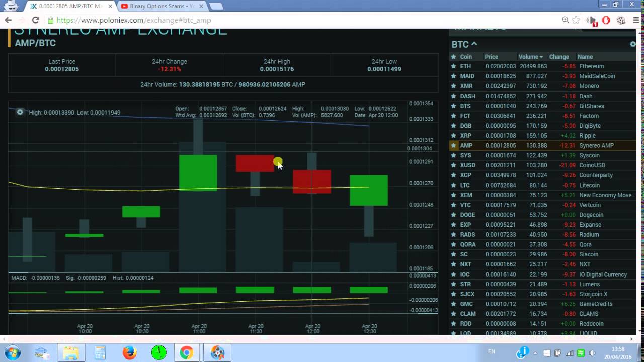Open the Windows Start button
The height and width of the screenshot is (362, 644).
(12, 352)
